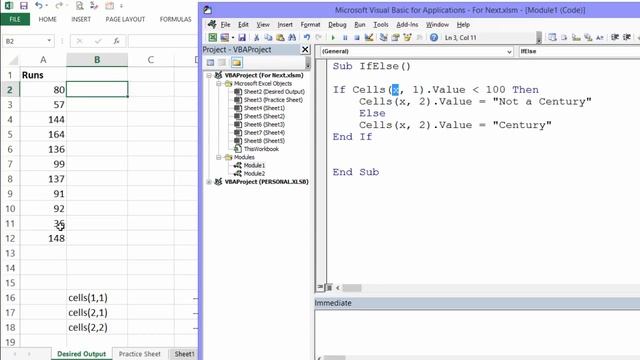The width and height of the screenshot is (640, 360).
Task: Open the File menu in VBA editor
Action: tap(225, 24)
